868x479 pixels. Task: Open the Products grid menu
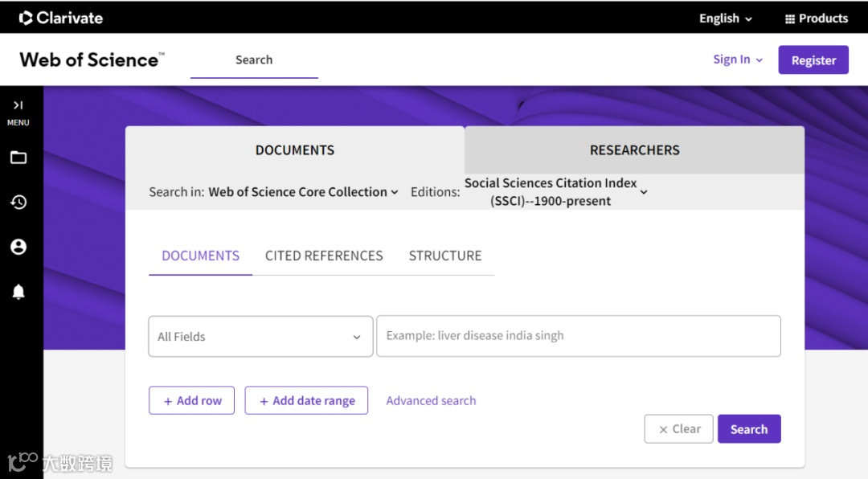click(x=817, y=18)
